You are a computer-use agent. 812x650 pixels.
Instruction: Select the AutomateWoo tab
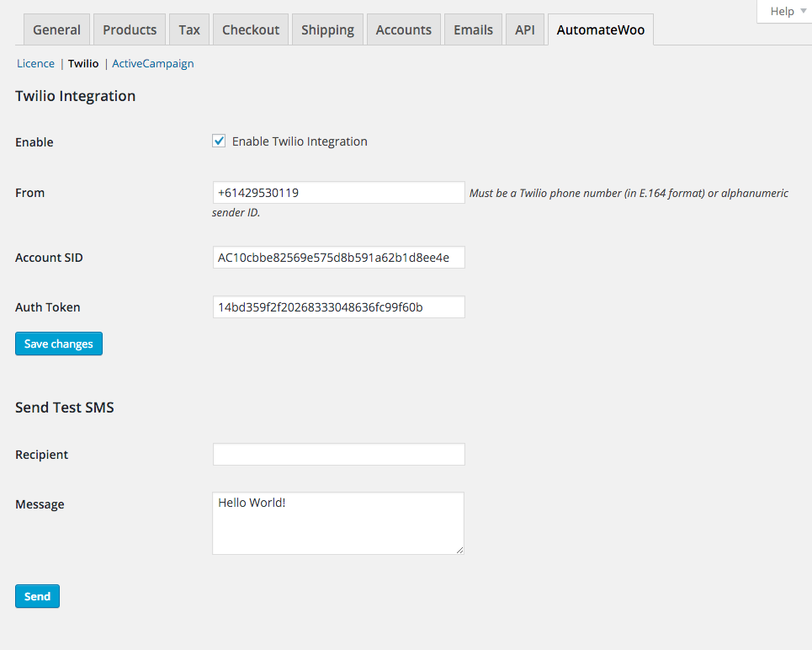pos(600,29)
